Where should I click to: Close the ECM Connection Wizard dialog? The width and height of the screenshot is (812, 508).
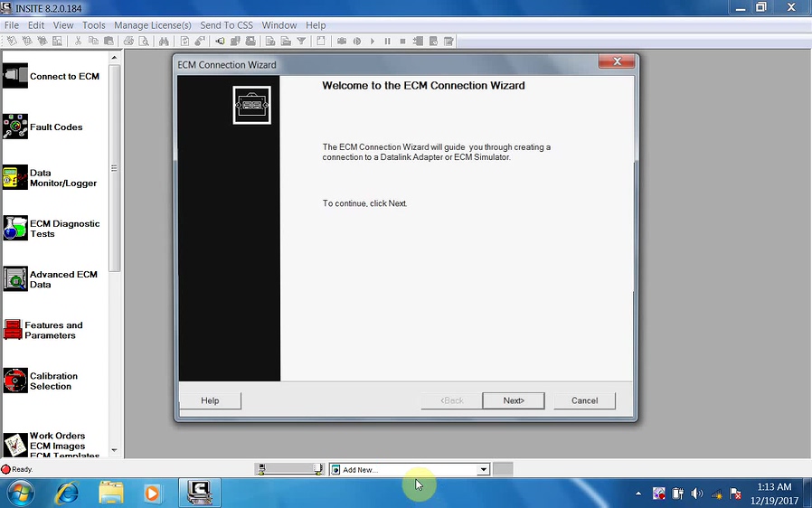coord(617,61)
